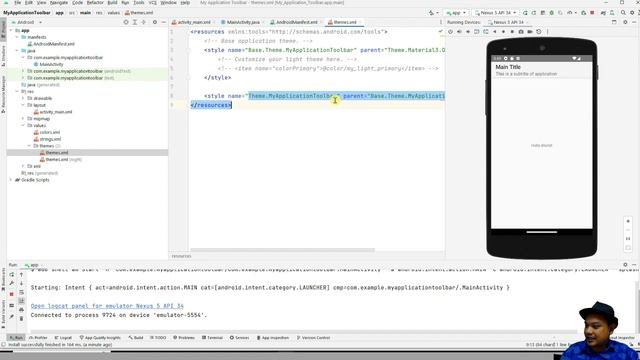
Task: Expand the Gradle Scripts node
Action: (x=11, y=180)
